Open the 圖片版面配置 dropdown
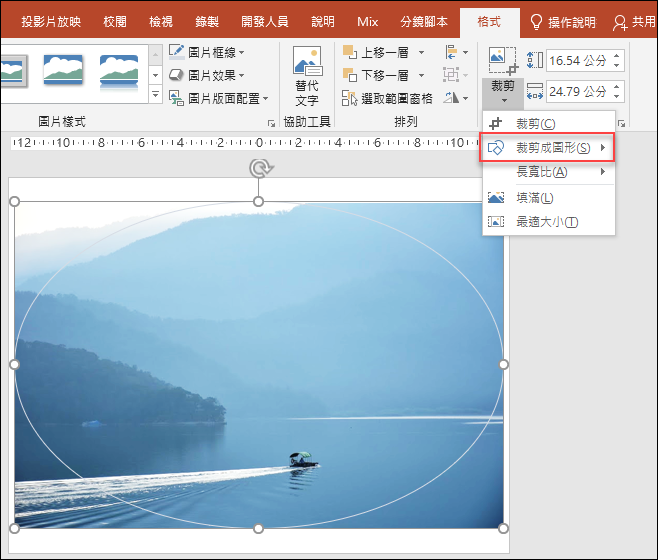The height and width of the screenshot is (560, 658). click(219, 98)
